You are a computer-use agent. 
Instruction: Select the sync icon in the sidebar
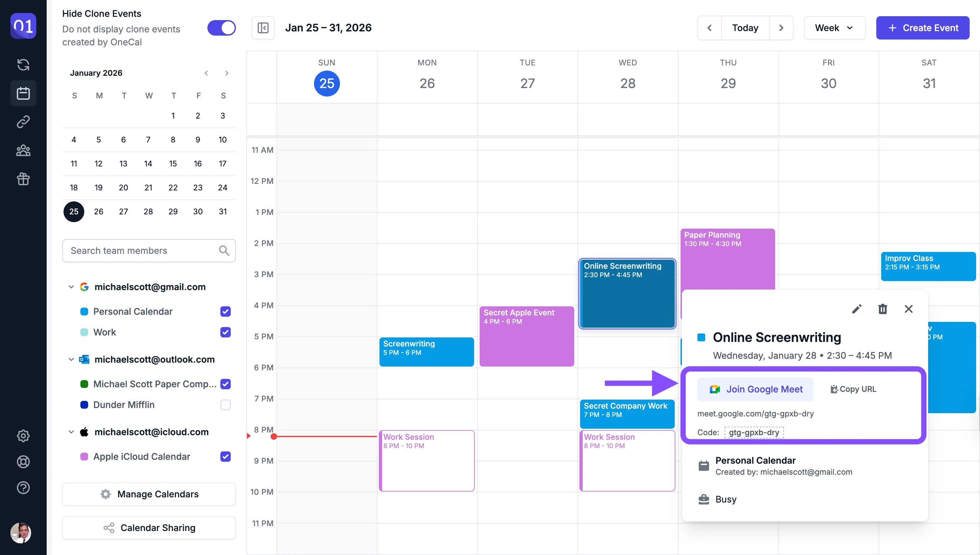(x=23, y=65)
